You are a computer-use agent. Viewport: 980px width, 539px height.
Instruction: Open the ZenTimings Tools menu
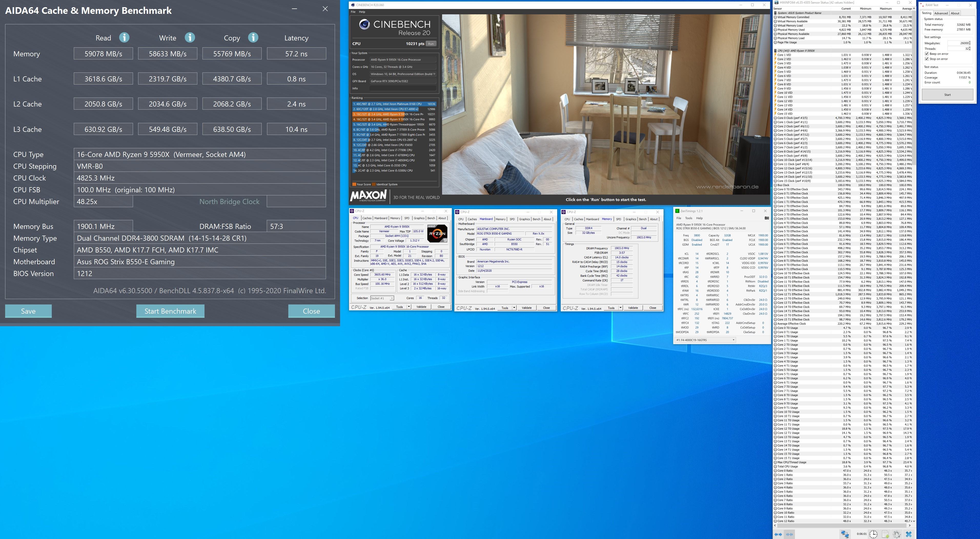(689, 218)
